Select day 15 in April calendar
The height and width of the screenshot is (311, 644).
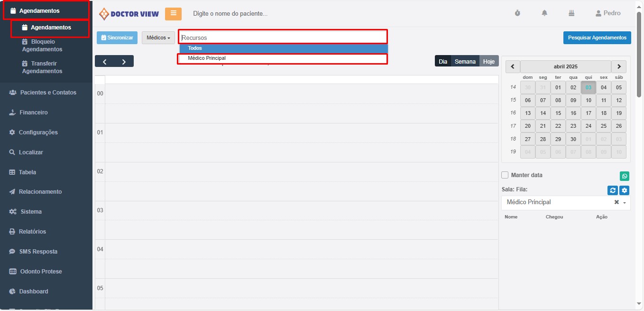coord(558,113)
